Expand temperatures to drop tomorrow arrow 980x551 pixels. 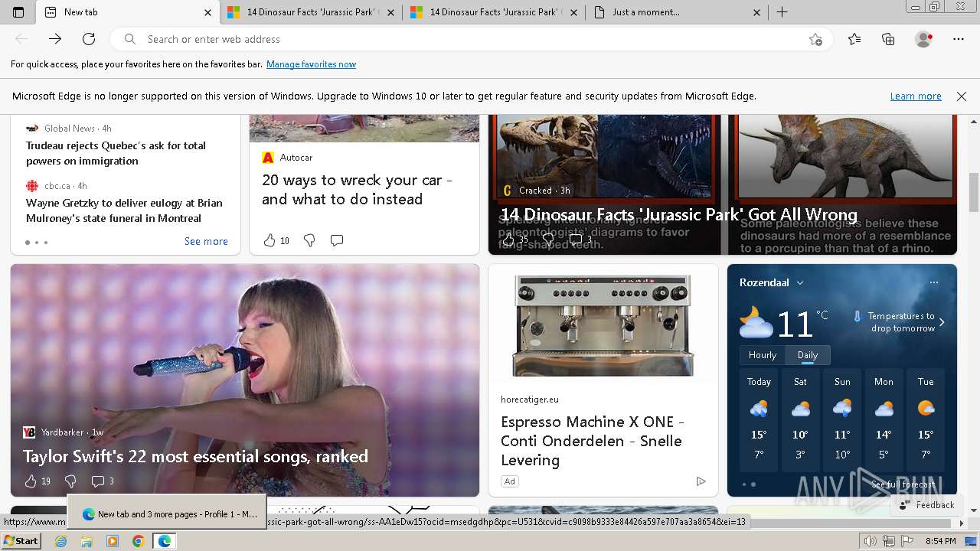click(x=942, y=322)
